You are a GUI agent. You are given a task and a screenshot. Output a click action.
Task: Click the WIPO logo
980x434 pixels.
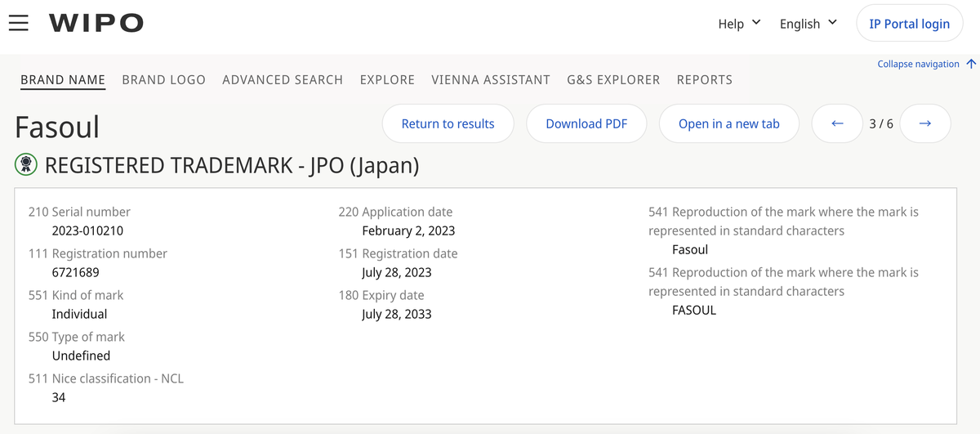tap(96, 24)
